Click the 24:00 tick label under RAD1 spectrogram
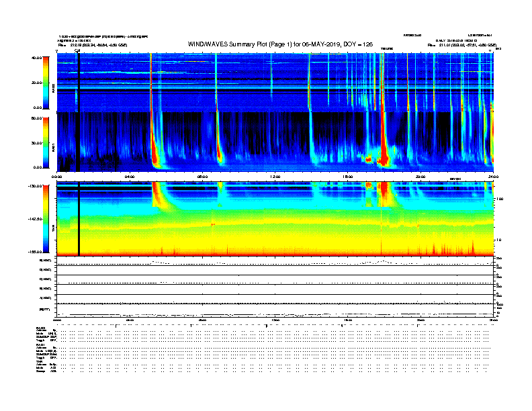 493,177
